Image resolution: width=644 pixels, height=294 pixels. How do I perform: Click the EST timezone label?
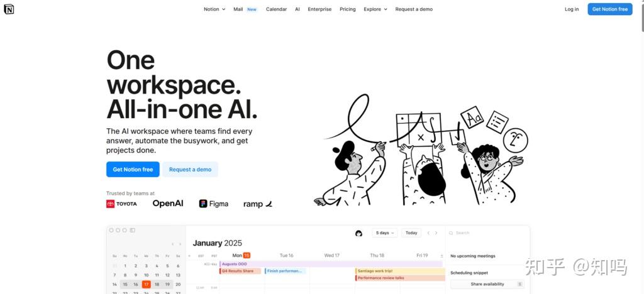click(201, 256)
